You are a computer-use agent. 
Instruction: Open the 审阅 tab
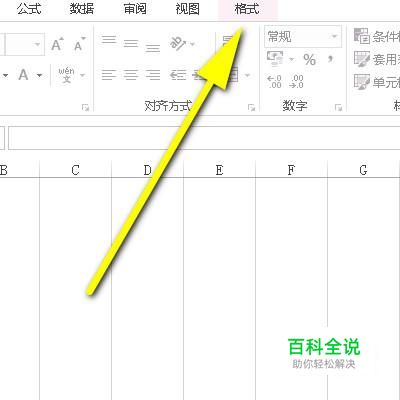(x=135, y=9)
